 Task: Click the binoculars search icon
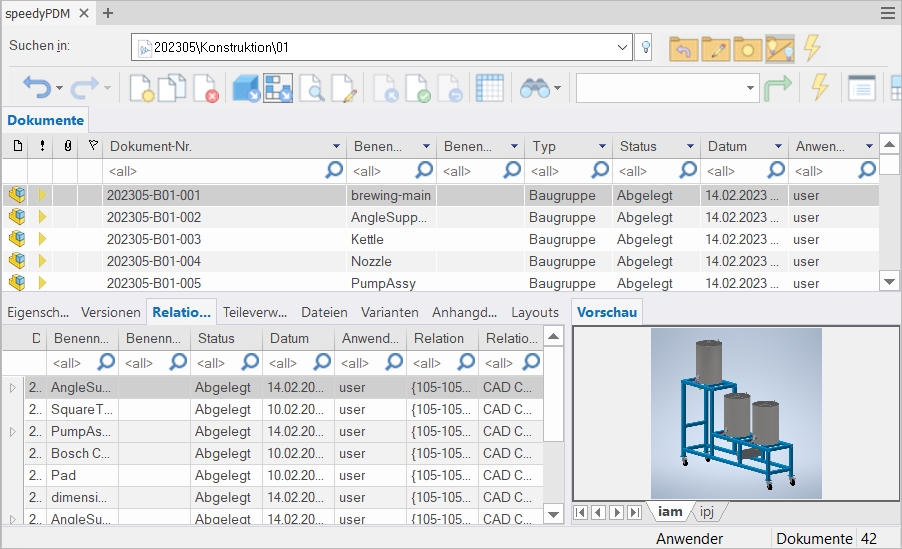(535, 88)
